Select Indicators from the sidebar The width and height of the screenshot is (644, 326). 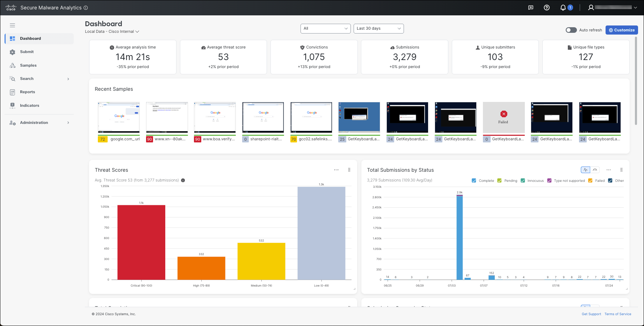click(29, 105)
